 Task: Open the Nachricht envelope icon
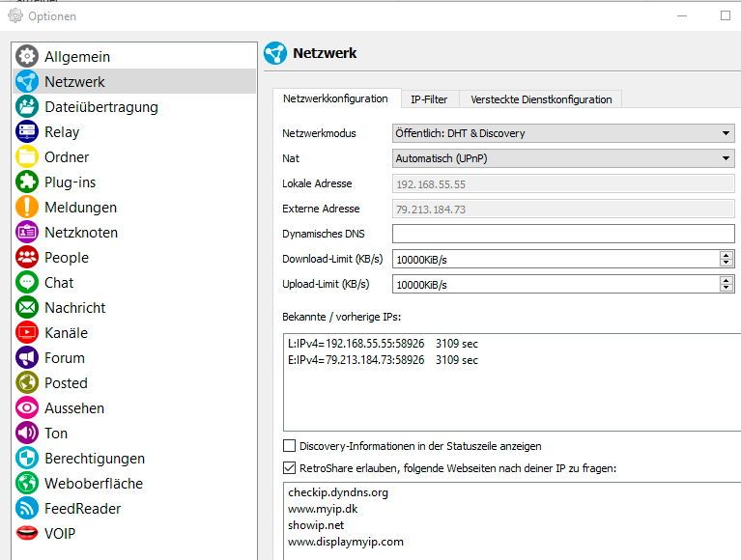click(x=27, y=307)
